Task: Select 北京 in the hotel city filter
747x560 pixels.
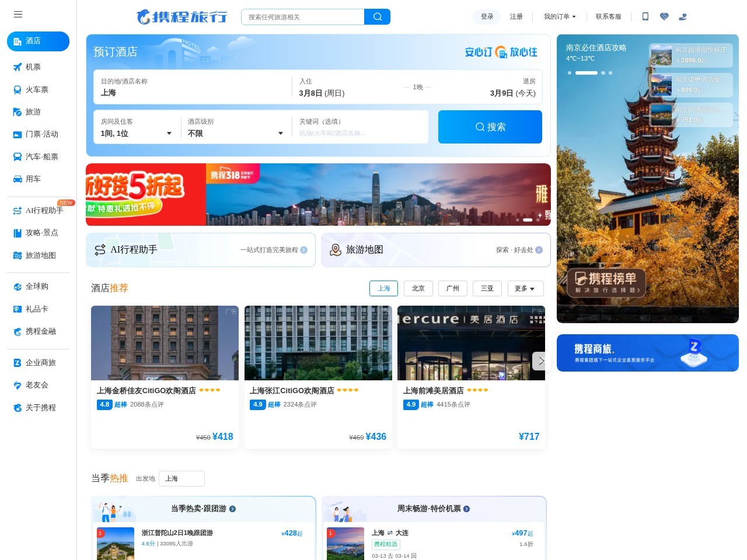Action: point(418,288)
